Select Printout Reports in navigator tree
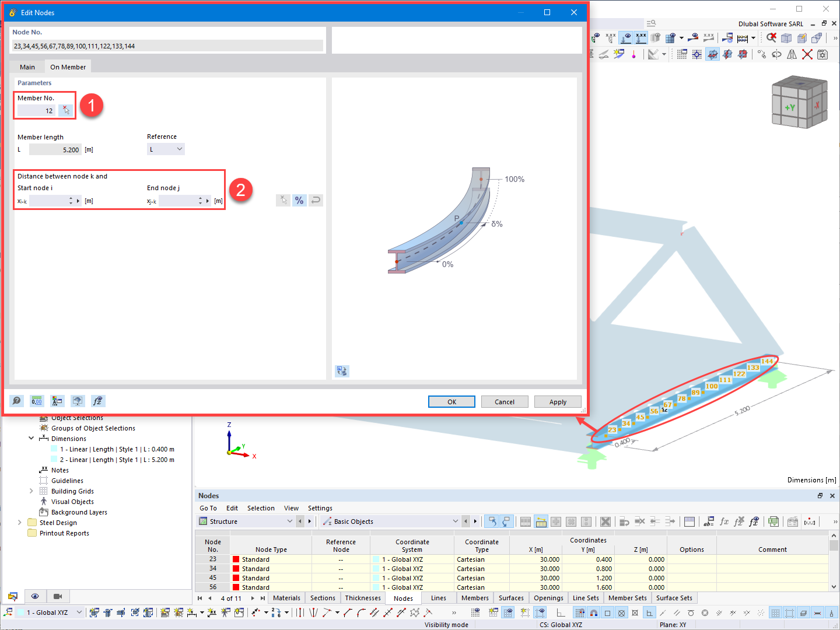 (x=64, y=533)
